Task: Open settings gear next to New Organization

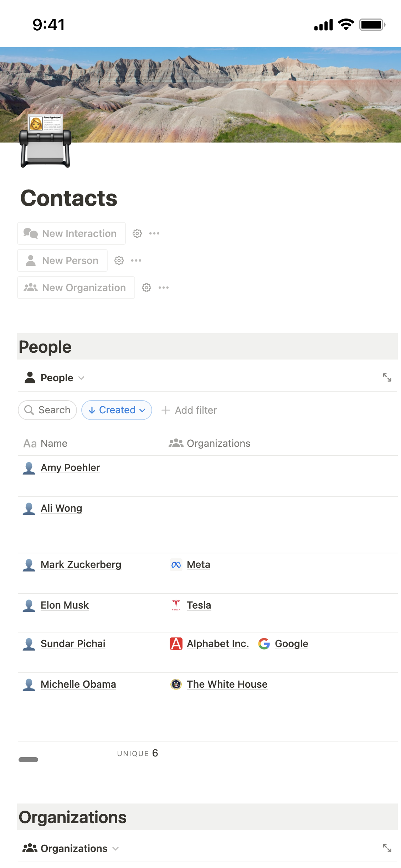Action: click(x=146, y=288)
